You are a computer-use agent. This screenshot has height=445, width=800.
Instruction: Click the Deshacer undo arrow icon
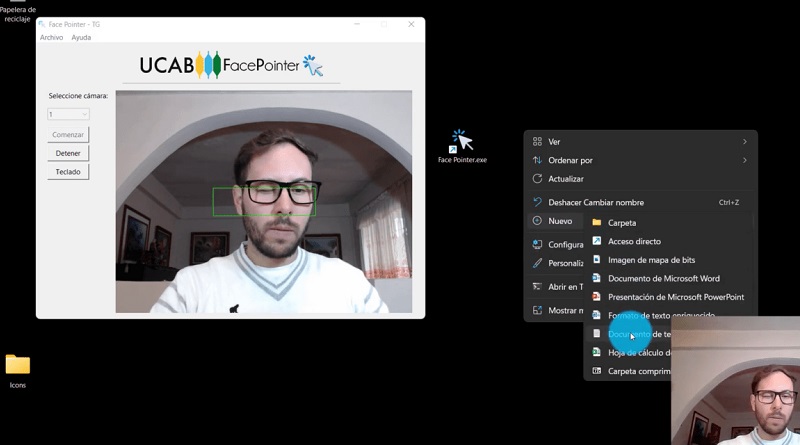click(537, 202)
